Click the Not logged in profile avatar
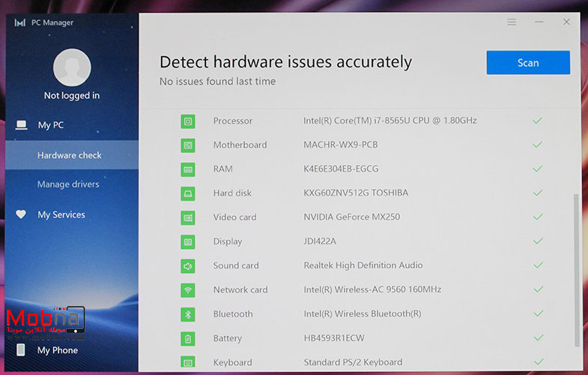The image size is (588, 375). (x=72, y=69)
